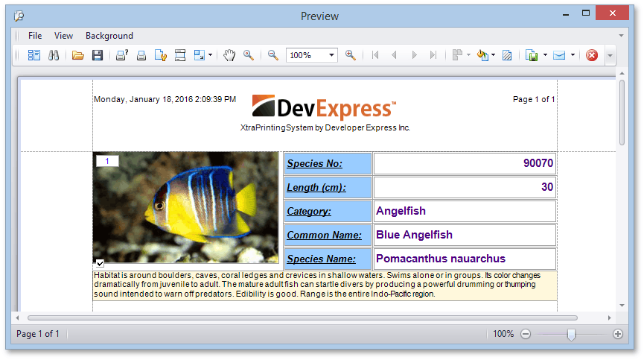This screenshot has height=360, width=644.
Task: Toggle the checkbox below the fish image
Action: (x=100, y=263)
